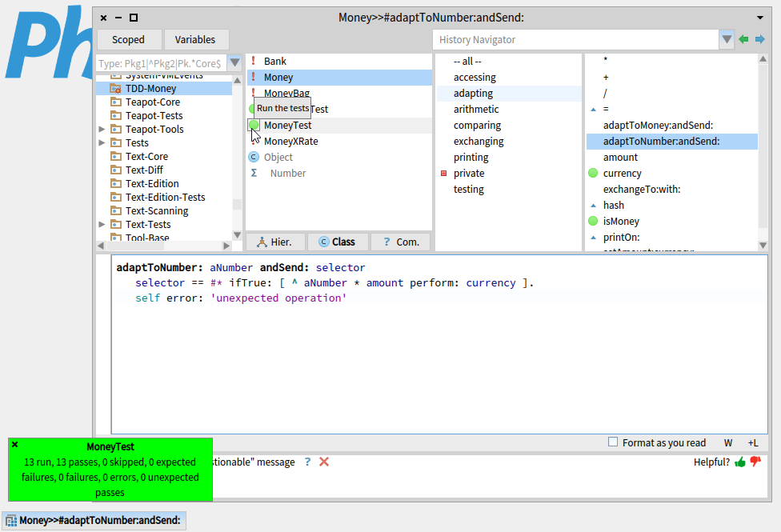This screenshot has height=532, width=781.
Task: Click the override arrow icon beside hash
Action: (593, 206)
